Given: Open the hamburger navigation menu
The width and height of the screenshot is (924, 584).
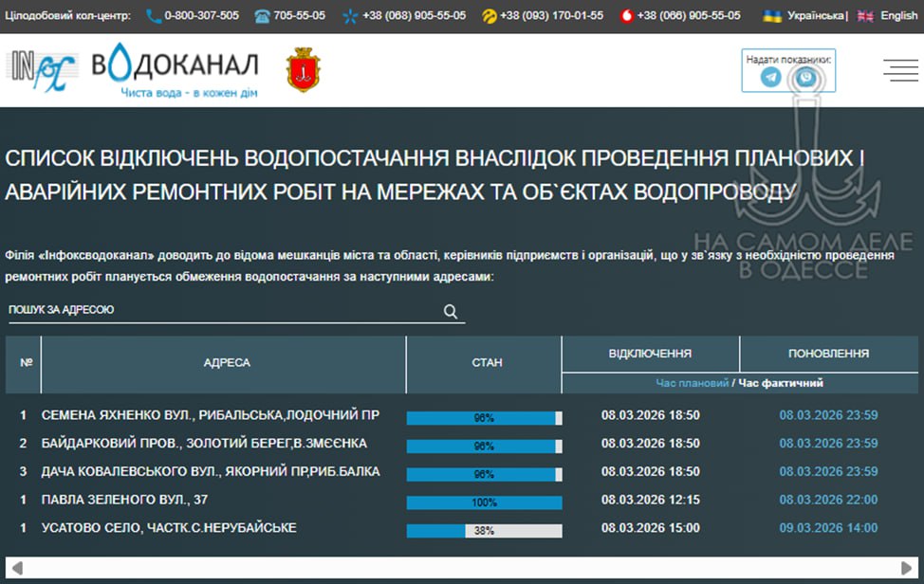Looking at the screenshot, I should (899, 70).
